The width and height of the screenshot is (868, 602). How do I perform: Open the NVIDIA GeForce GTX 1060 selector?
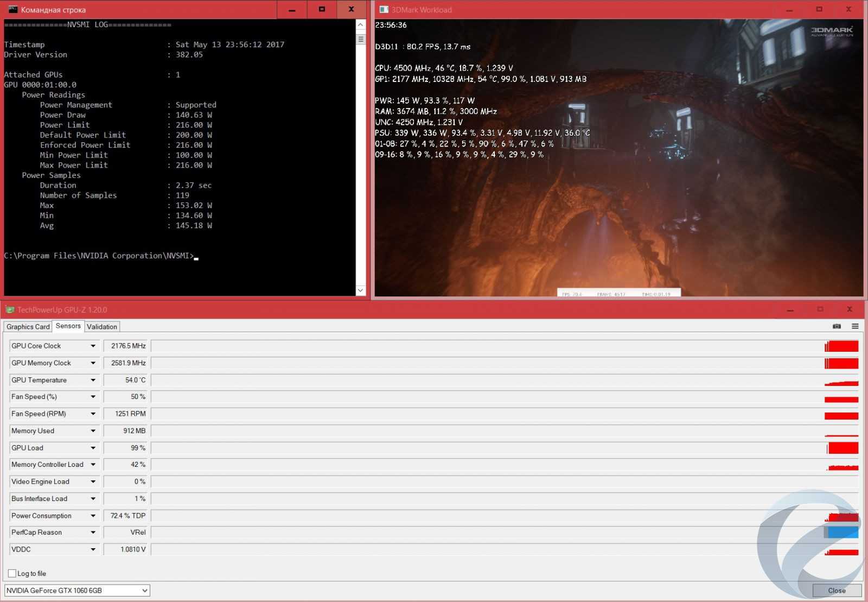(x=77, y=590)
